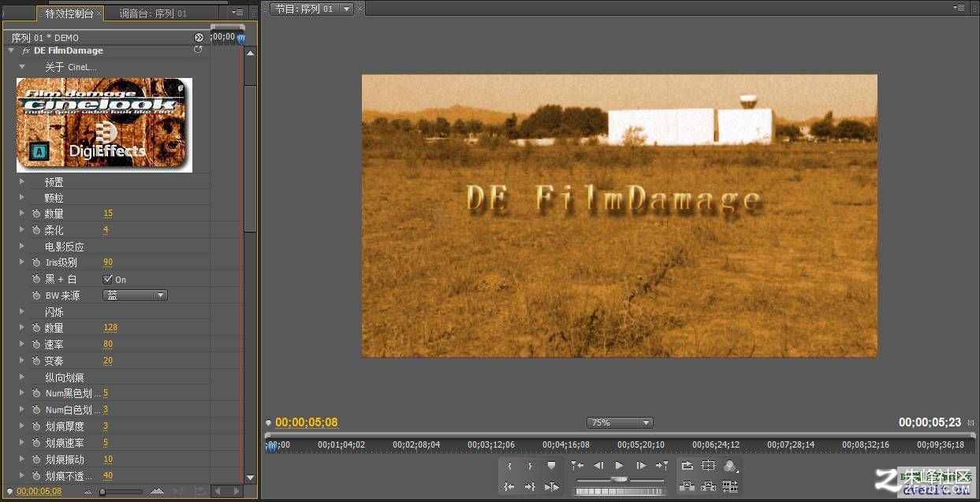Open the BW 来源 dropdown
The height and width of the screenshot is (502, 980).
coord(136,296)
